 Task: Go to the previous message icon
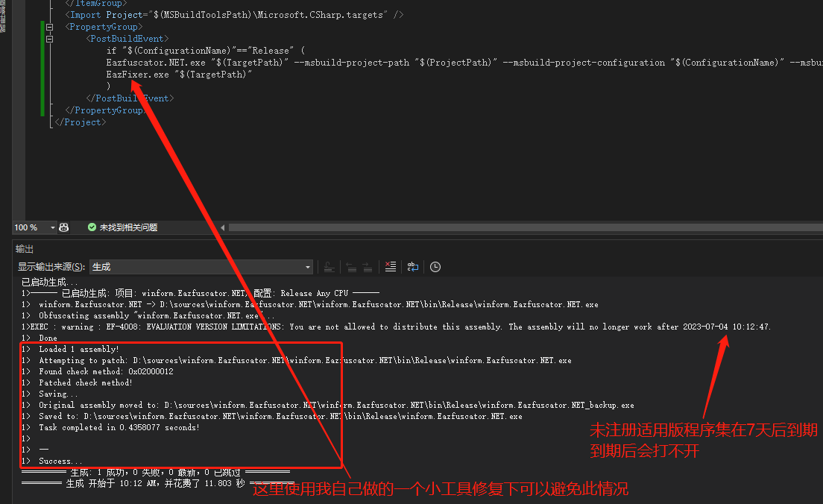point(351,267)
